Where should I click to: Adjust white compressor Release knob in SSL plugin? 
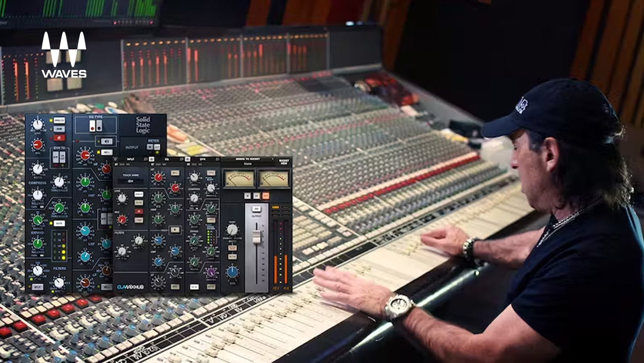pyautogui.click(x=38, y=195)
